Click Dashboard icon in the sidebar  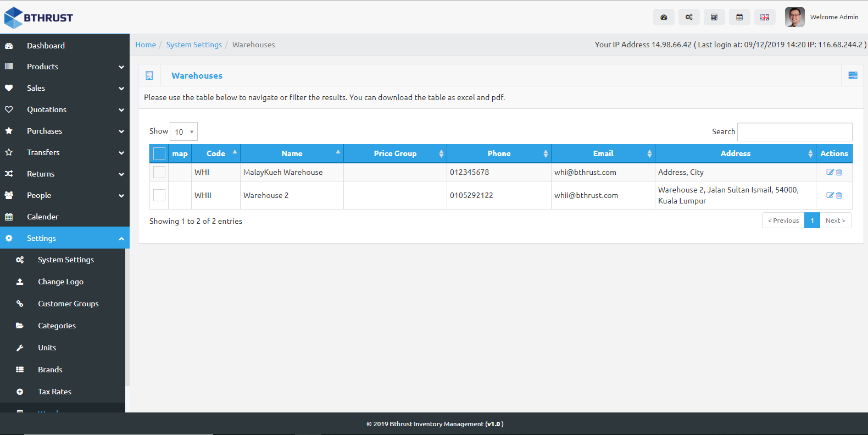(x=9, y=46)
